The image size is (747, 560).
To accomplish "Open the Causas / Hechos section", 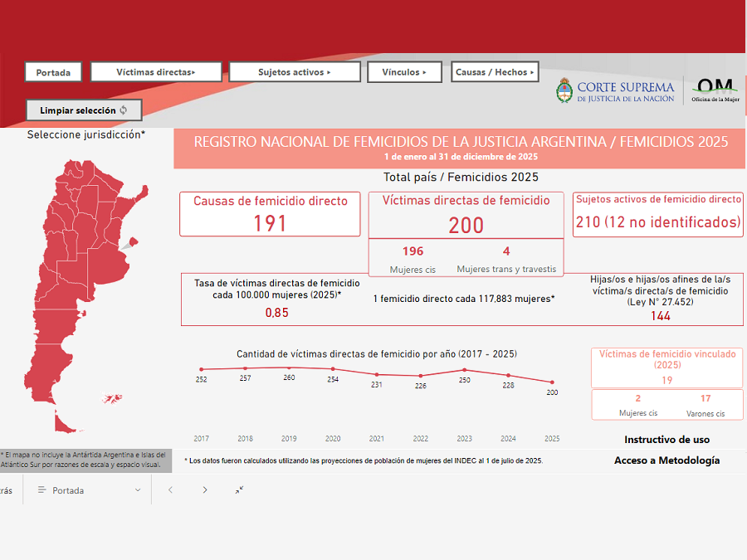I will click(495, 72).
